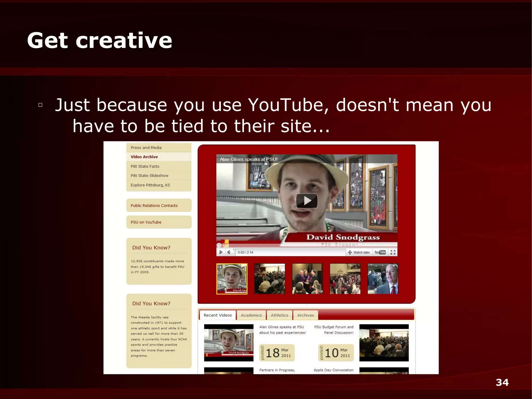The height and width of the screenshot is (399, 532).
Task: Open PSU Budget Forum video thumbnail
Action: click(x=384, y=343)
